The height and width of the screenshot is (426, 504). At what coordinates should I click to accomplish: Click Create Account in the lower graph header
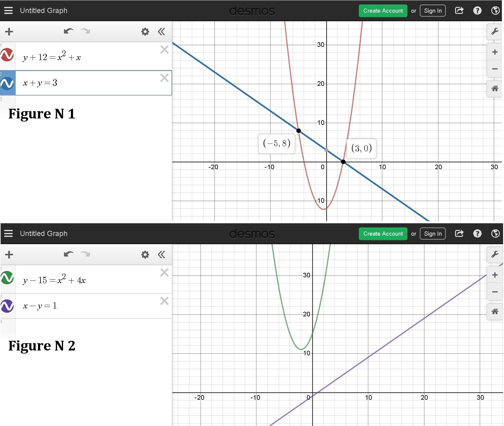(x=383, y=234)
